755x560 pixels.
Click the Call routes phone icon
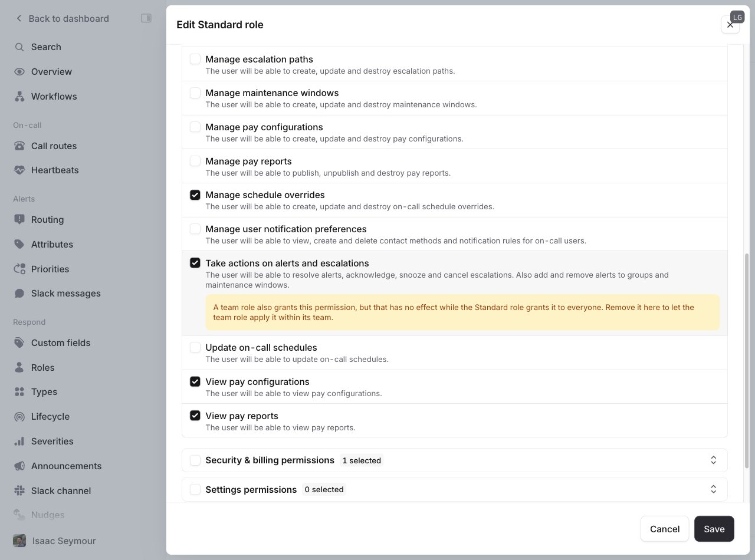[19, 146]
